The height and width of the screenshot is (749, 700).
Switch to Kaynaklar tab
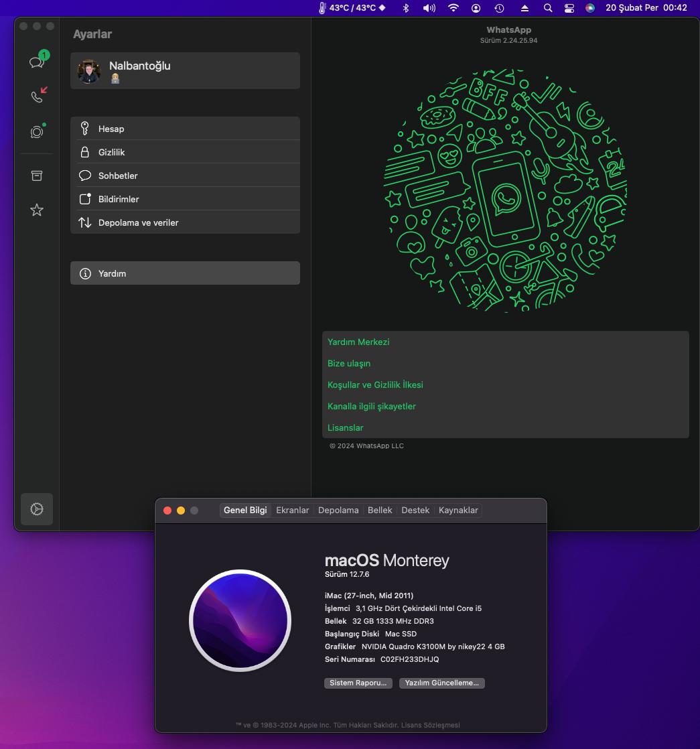458,510
